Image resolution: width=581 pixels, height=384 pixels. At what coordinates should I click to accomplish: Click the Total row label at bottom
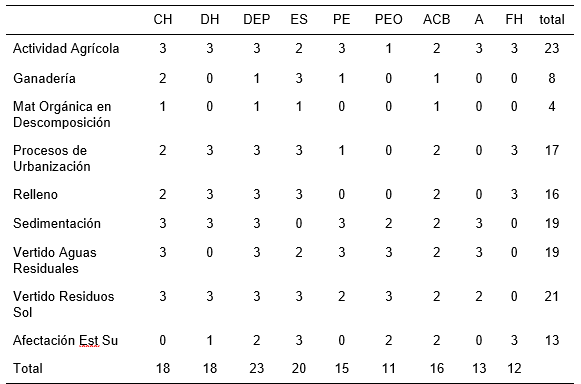point(28,368)
